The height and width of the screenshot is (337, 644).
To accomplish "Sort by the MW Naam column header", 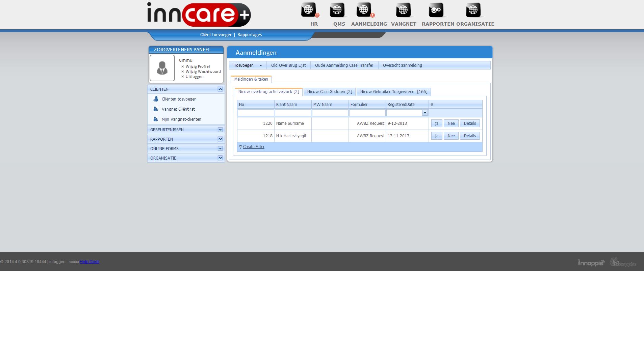I will (330, 105).
